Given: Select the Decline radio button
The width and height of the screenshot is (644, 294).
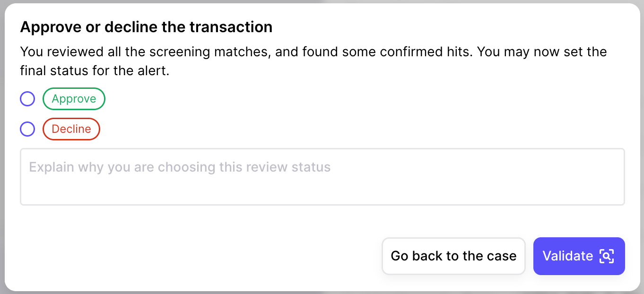Looking at the screenshot, I should click(27, 130).
